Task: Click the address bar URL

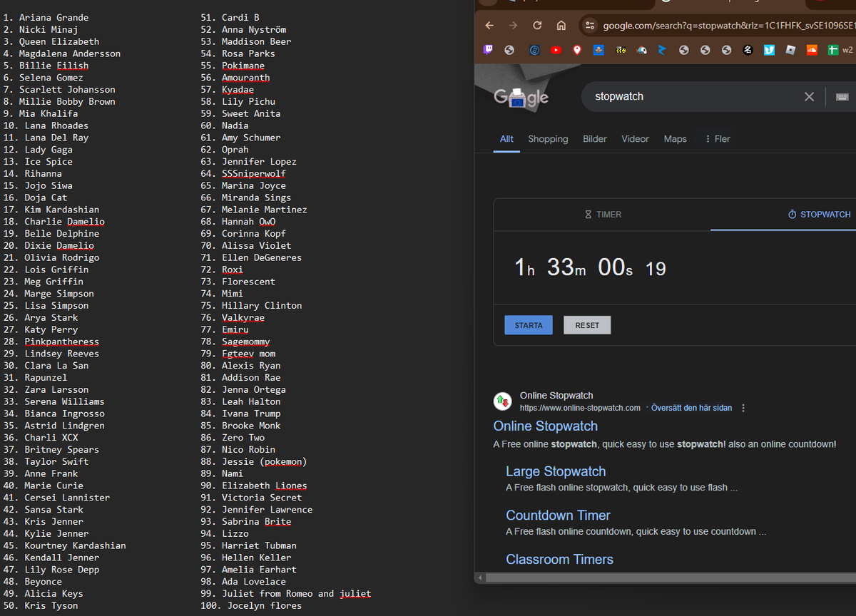Action: click(x=728, y=26)
